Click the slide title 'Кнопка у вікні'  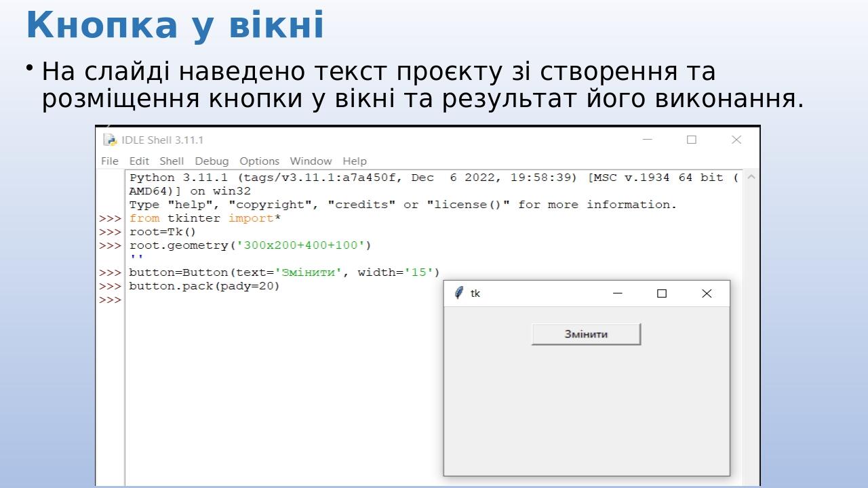click(175, 25)
